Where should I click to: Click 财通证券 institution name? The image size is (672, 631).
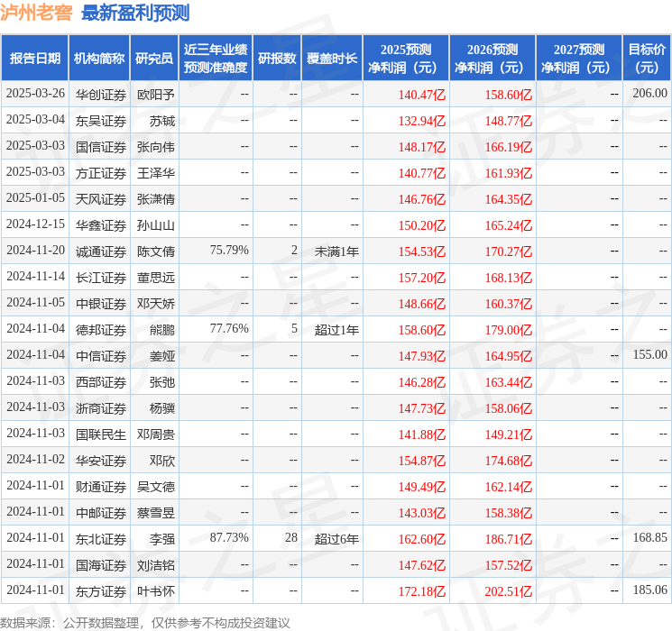(101, 486)
